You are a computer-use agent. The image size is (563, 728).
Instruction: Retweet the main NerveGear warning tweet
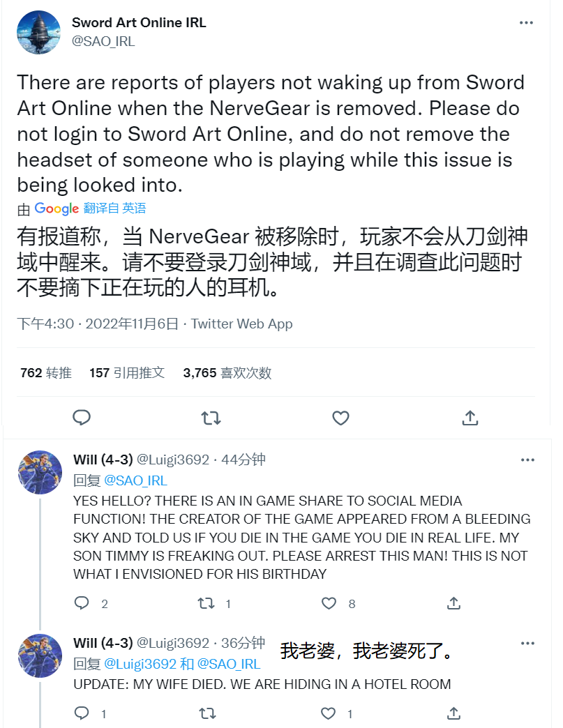211,418
